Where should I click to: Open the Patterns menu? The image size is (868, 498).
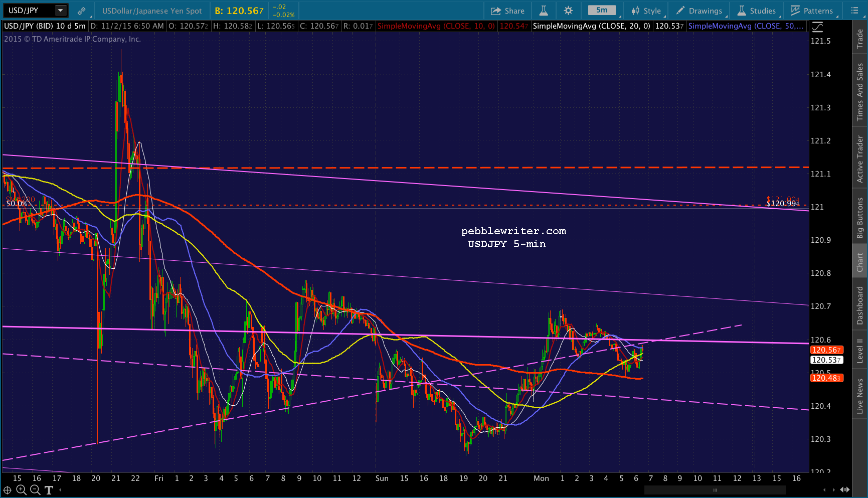point(811,11)
